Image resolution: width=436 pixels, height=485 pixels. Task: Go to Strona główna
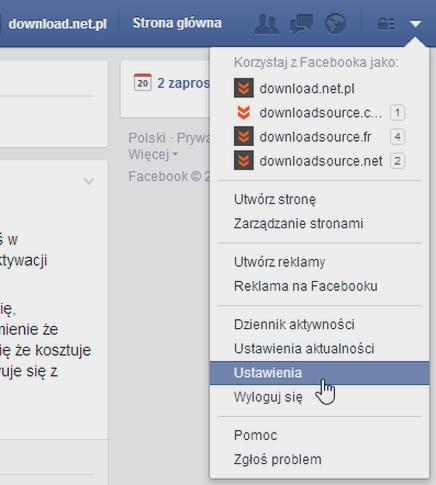[x=177, y=23]
